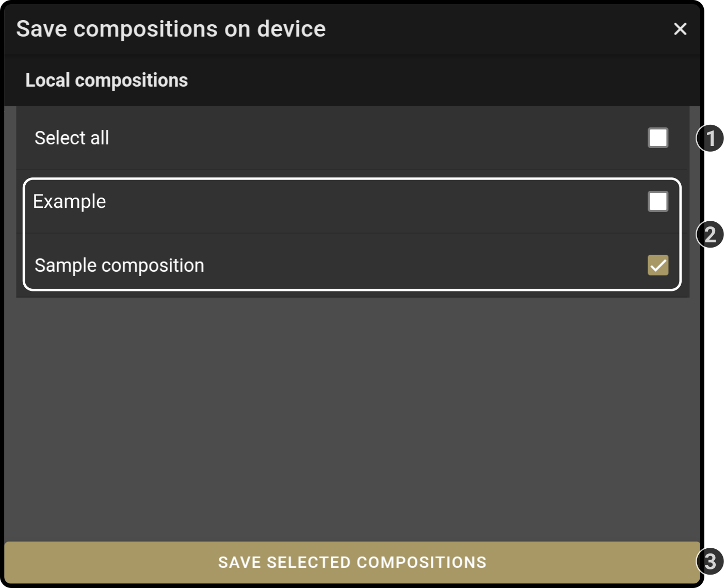Enable the Example composition checkbox
This screenshot has height=588, width=725.
pyautogui.click(x=658, y=202)
